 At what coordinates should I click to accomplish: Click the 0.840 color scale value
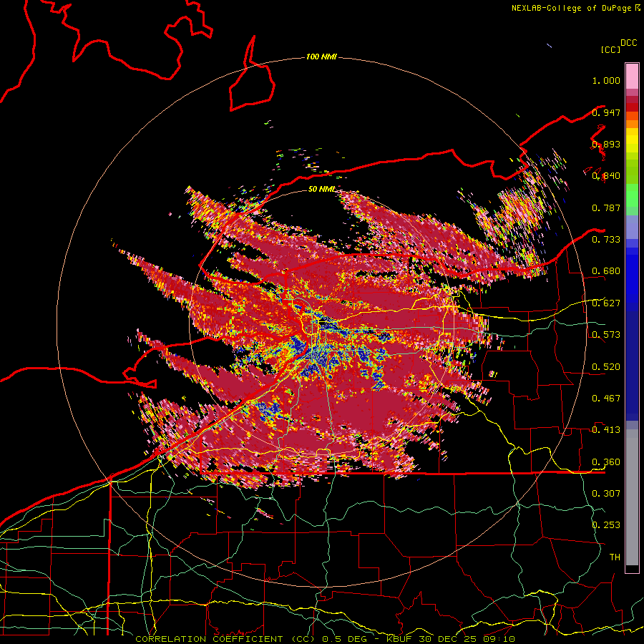point(606,176)
